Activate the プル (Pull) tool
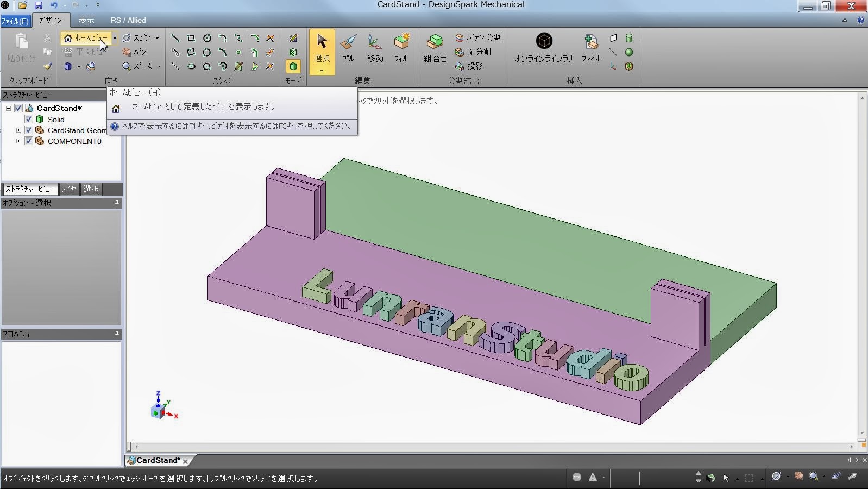 pos(348,48)
